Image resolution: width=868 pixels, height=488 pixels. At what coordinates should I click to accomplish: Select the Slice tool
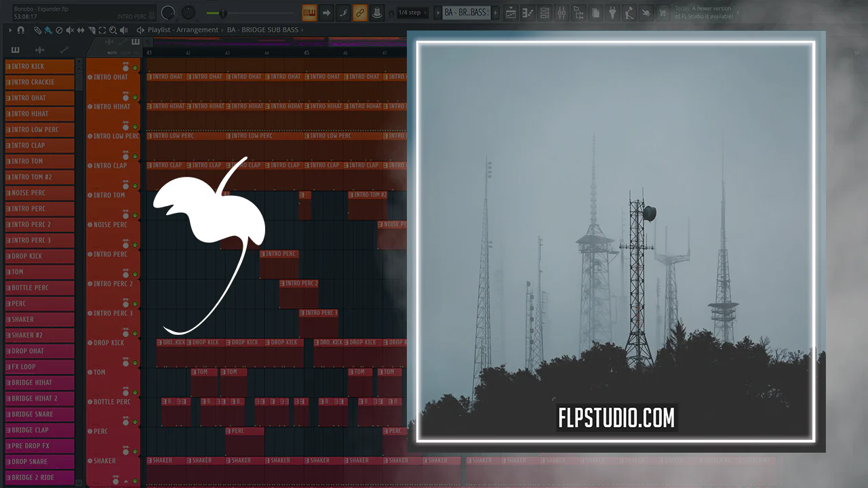coord(91,30)
